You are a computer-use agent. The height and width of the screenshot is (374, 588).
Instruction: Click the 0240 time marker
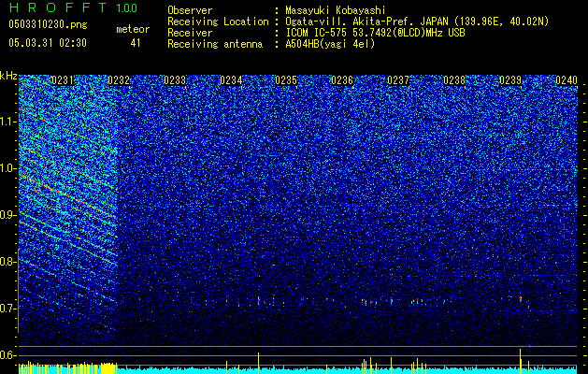(x=566, y=80)
